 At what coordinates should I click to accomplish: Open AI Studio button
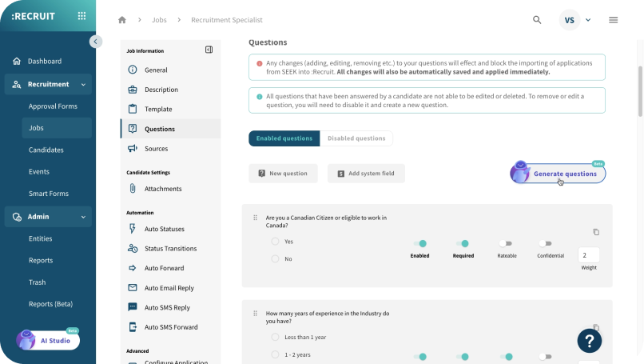point(48,340)
